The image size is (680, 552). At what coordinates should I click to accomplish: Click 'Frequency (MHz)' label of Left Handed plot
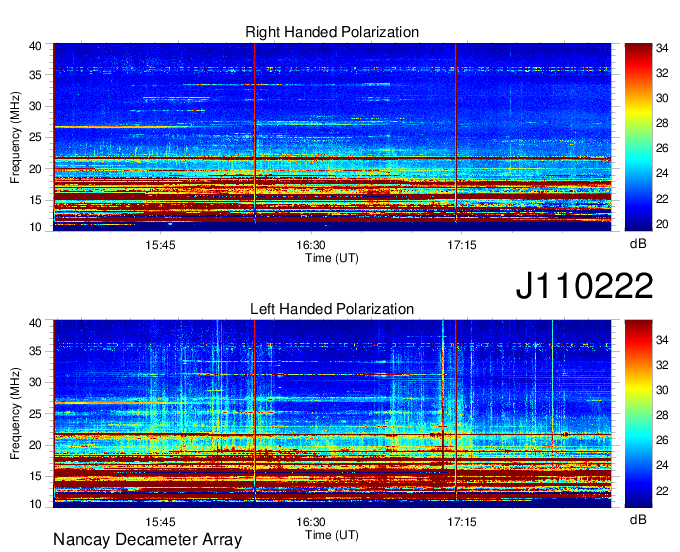[15, 414]
